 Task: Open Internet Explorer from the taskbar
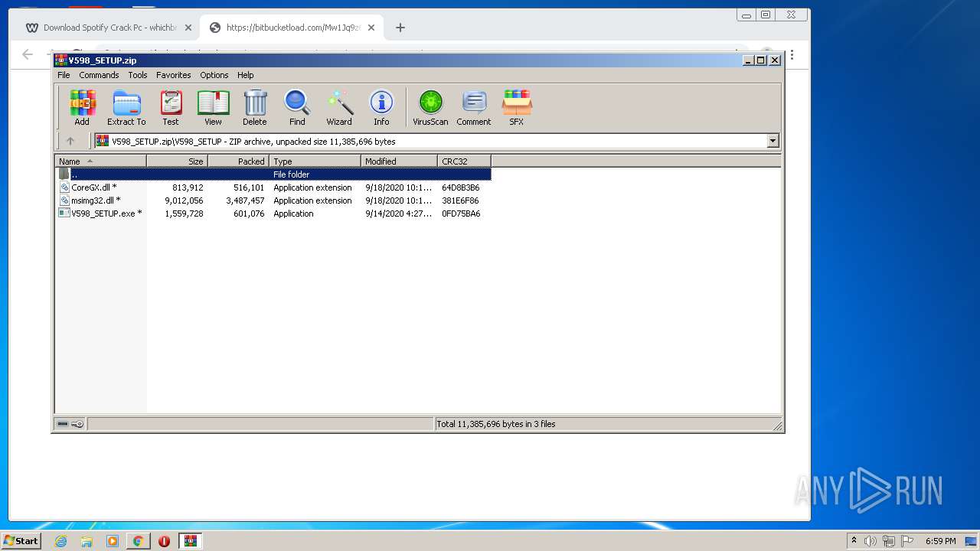tap(60, 541)
